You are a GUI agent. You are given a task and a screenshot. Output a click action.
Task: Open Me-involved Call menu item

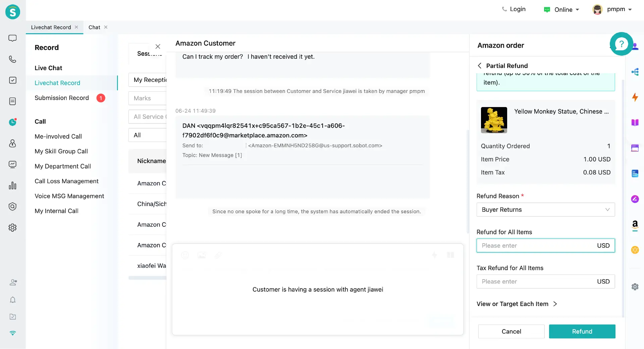coord(58,137)
